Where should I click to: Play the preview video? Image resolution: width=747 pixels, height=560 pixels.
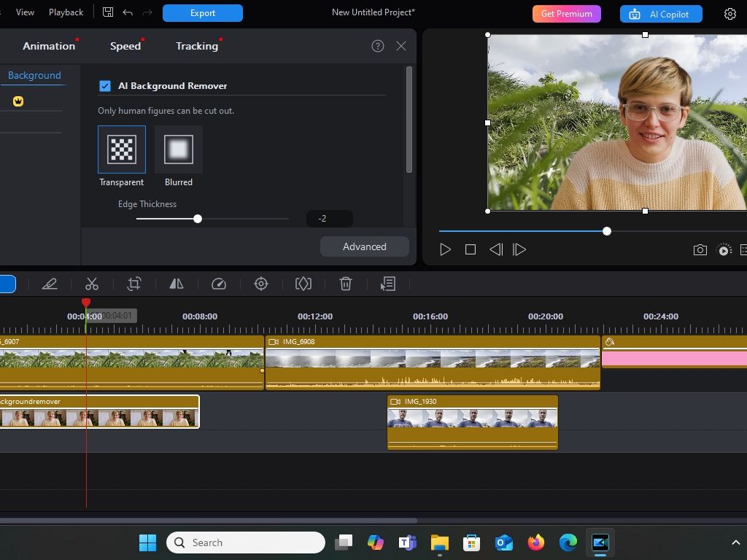445,249
